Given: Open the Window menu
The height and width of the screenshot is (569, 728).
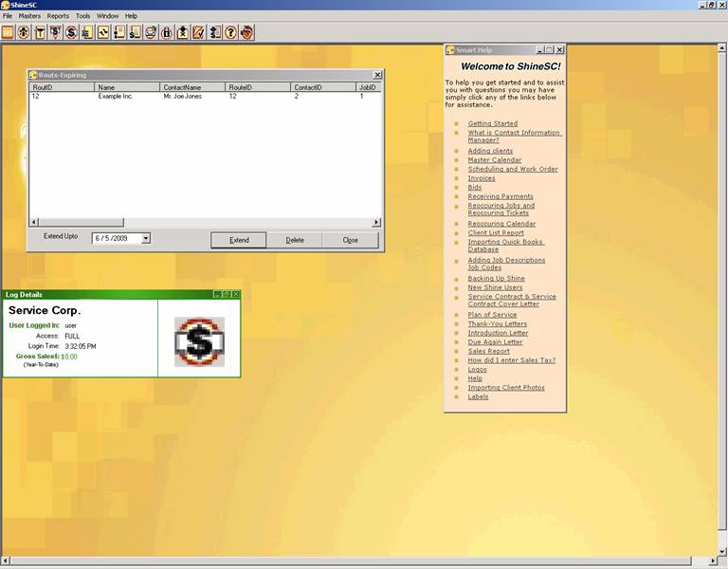Looking at the screenshot, I should pyautogui.click(x=108, y=16).
